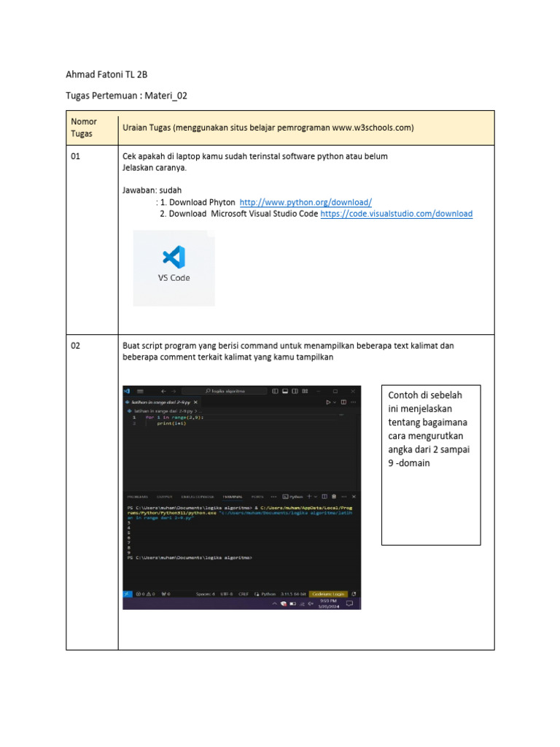Toggle the primary side bar layout icon
Image resolution: width=560 pixels, height=747 pixels.
[x=275, y=391]
